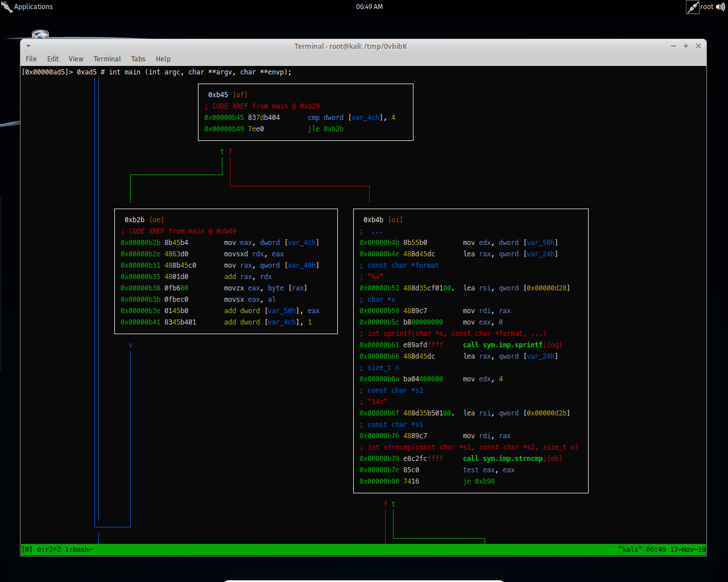Click the 'movsxd rdx, eax' instruction
The image size is (728, 582).
coord(254,254)
